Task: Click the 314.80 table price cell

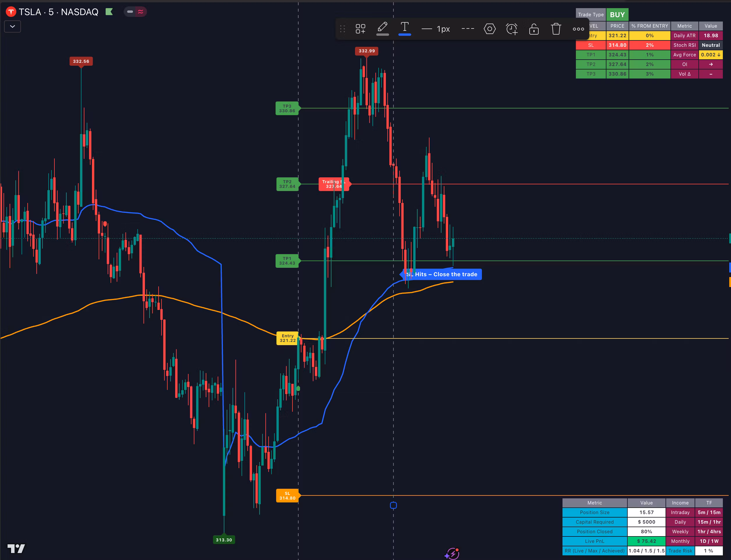Action: 617,45
